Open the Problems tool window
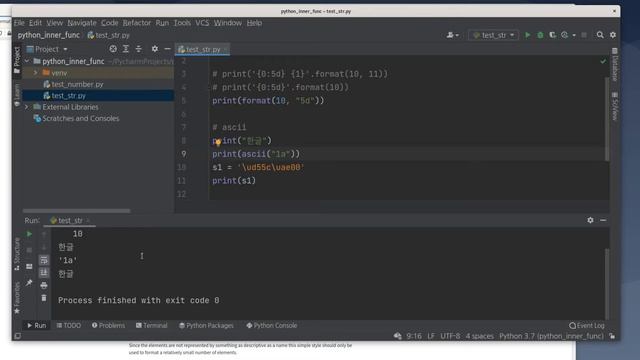This screenshot has width=640, height=360. pyautogui.click(x=108, y=325)
